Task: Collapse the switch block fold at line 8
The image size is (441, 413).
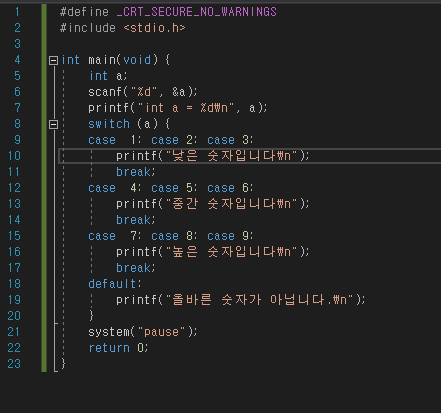Action: click(53, 124)
